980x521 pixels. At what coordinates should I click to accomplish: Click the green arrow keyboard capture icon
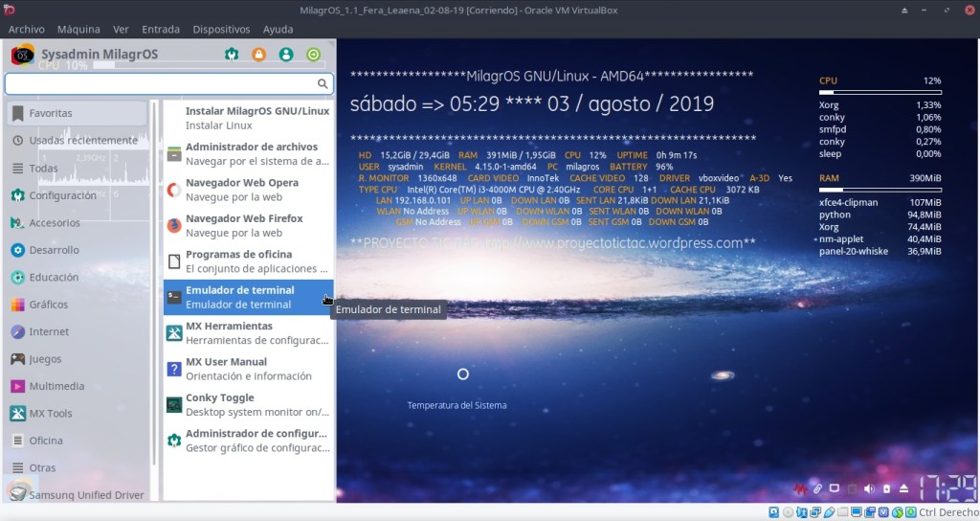pos(911,512)
